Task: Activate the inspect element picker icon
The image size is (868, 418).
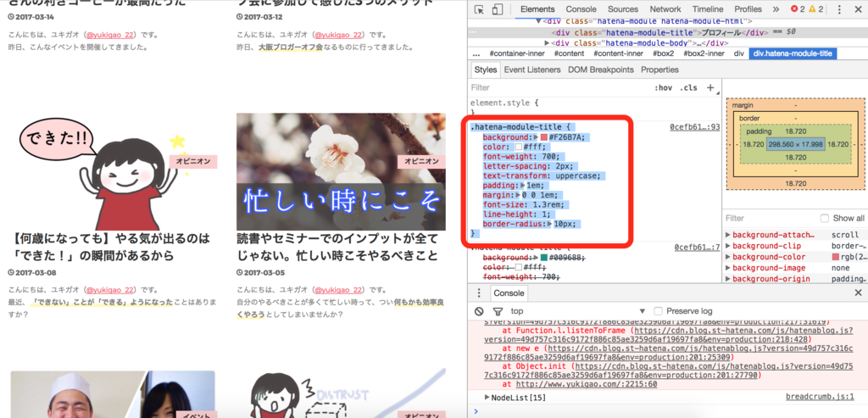Action: pos(480,9)
